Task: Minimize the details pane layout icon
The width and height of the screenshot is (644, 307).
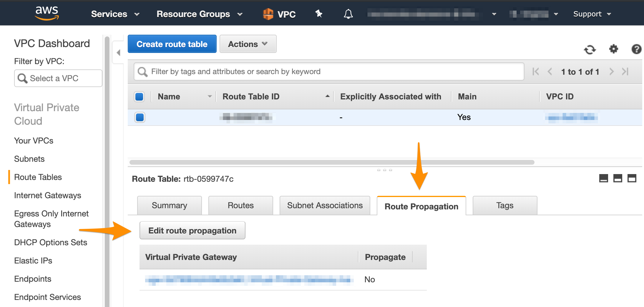Action: [603, 178]
